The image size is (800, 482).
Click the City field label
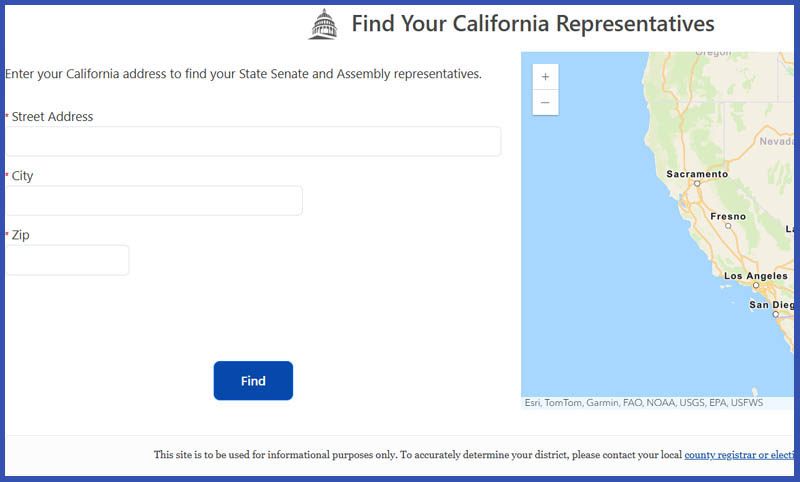(x=22, y=176)
